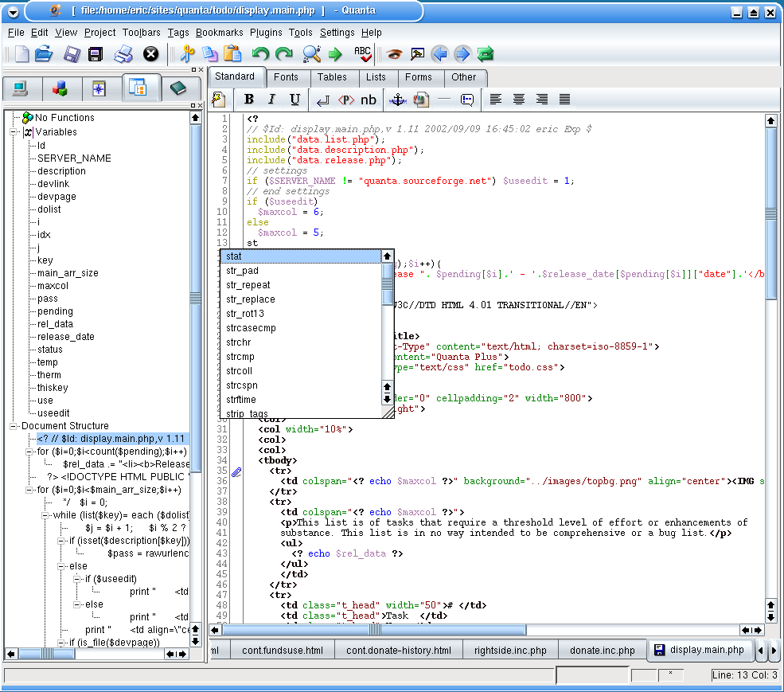Open the Bookmarks menu
The width and height of the screenshot is (784, 692).
click(219, 33)
